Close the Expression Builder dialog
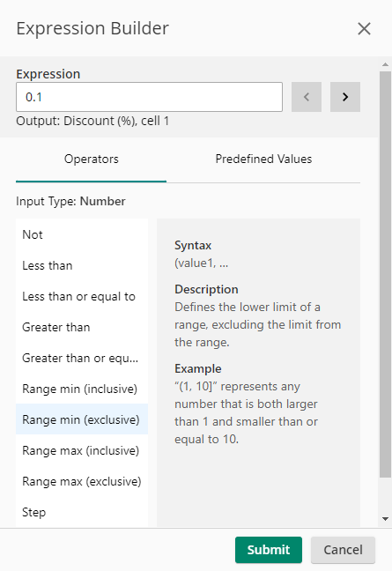 coord(364,28)
